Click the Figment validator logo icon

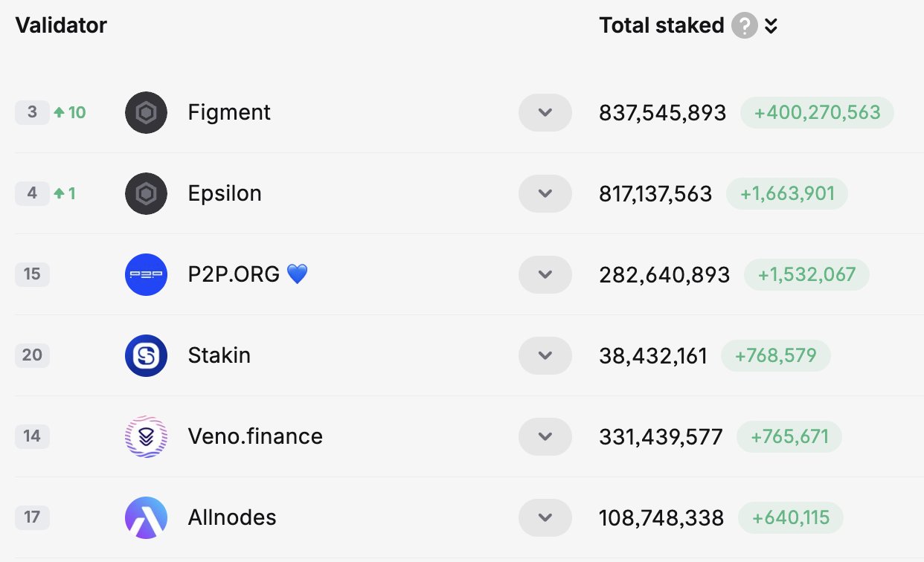point(146,113)
